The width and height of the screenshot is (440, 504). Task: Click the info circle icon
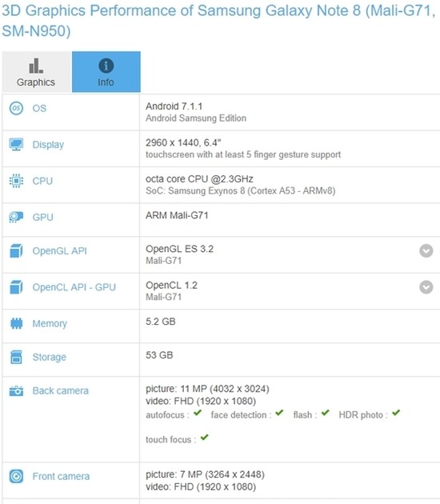click(106, 66)
